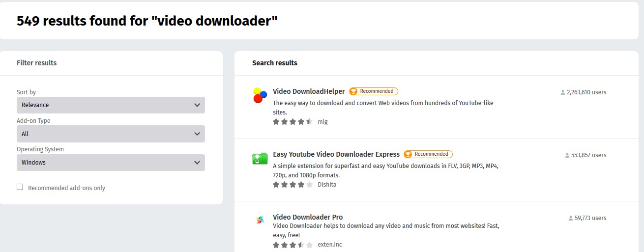The width and height of the screenshot is (644, 252).
Task: Click the Video Downloader Pro pinwheel icon
Action: [260, 220]
